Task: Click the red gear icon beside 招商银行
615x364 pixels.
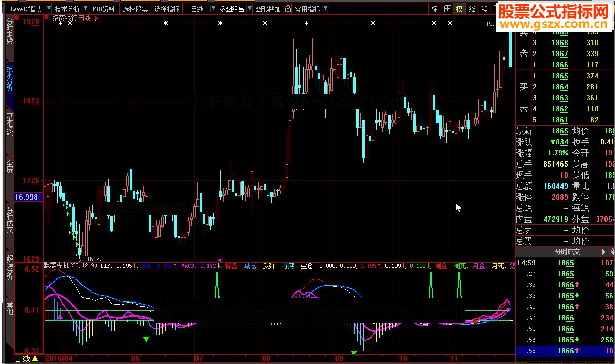Action: (x=47, y=18)
